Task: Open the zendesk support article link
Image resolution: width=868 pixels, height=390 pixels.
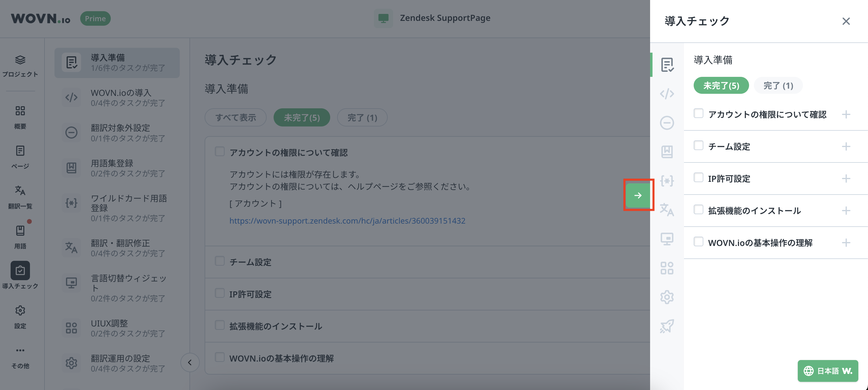Action: click(x=347, y=221)
